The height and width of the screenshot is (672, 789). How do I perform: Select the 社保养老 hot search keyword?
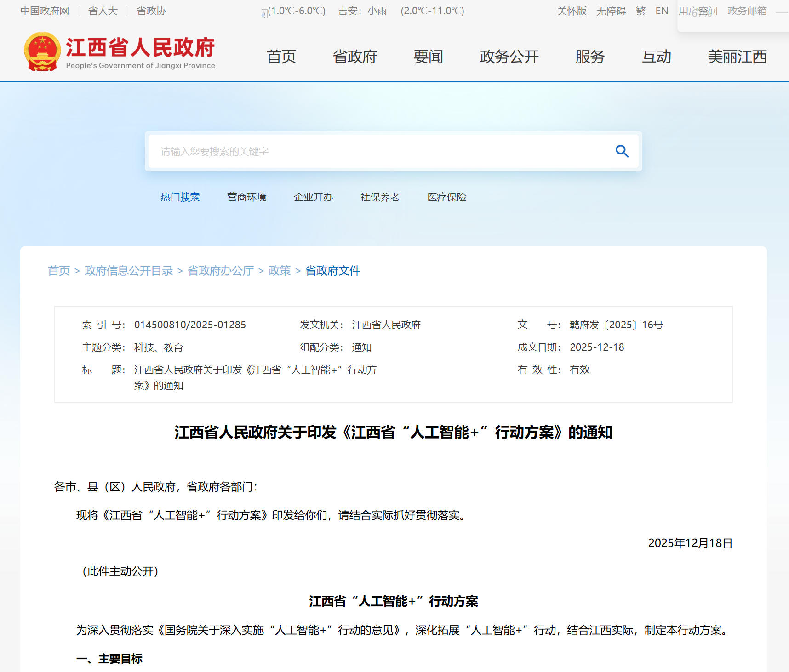pyautogui.click(x=380, y=197)
